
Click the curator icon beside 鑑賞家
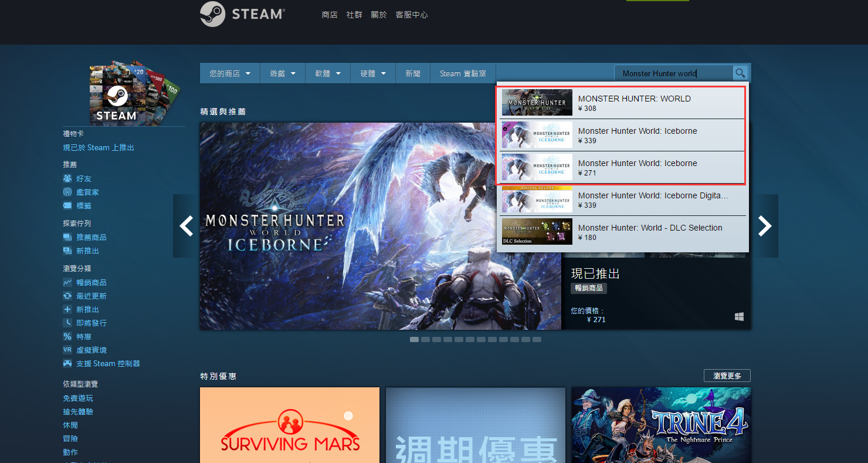67,192
